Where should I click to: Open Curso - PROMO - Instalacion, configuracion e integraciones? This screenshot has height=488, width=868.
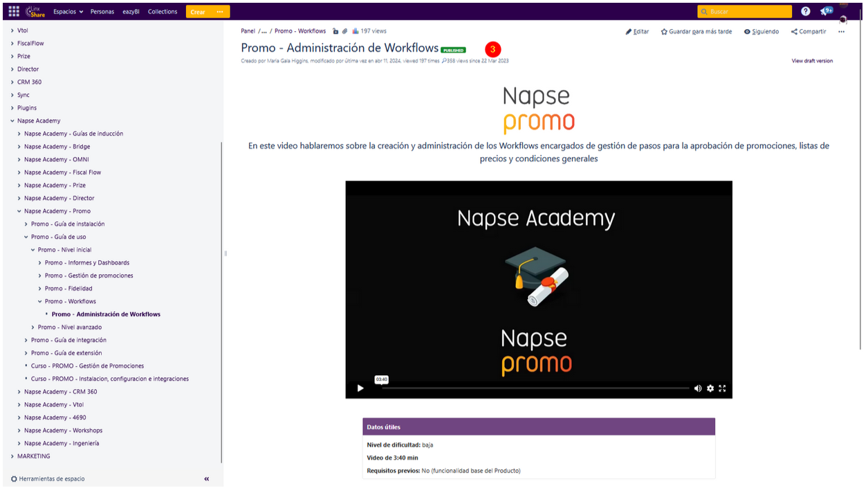[110, 379]
